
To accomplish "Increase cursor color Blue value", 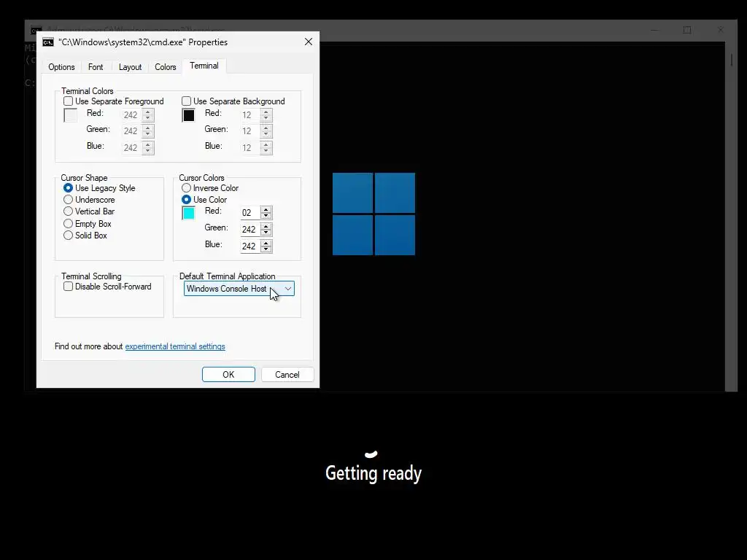I will click(266, 243).
